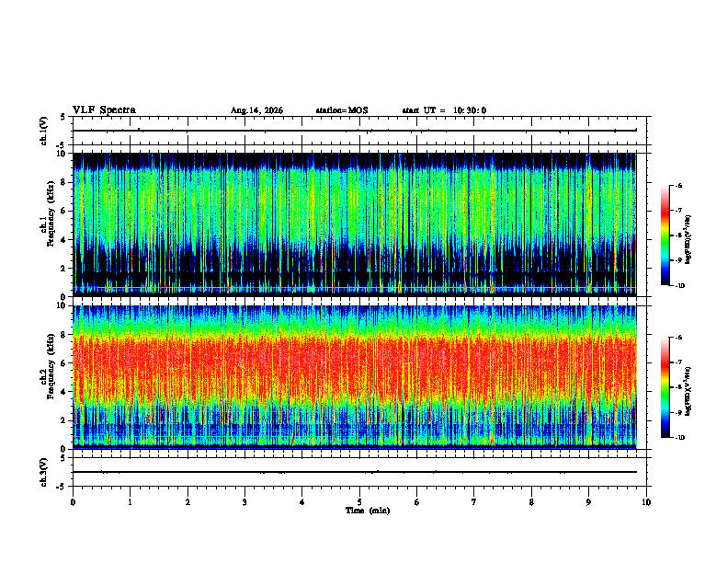This screenshot has width=728, height=563.
Task: Click the "ch.1(V)" vertical axis label
Action: [x=44, y=131]
